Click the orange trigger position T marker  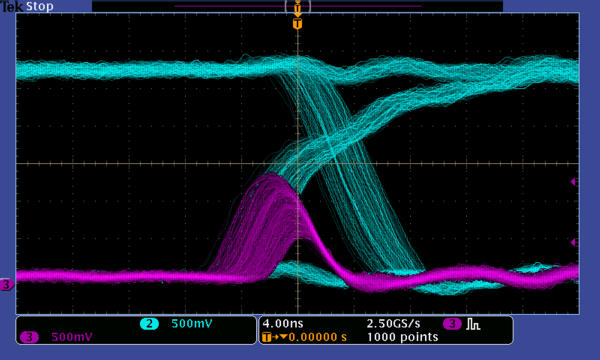click(297, 24)
